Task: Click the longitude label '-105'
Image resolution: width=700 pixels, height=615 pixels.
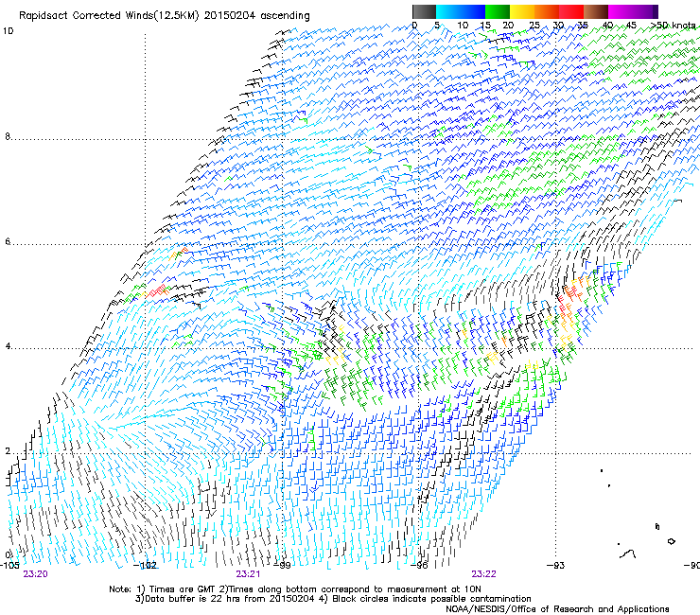Action: (x=9, y=566)
